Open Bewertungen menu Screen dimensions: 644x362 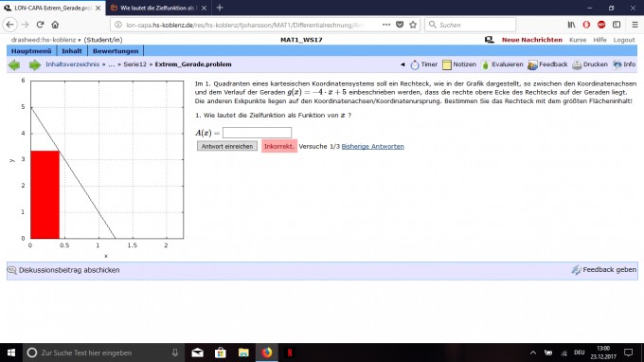(x=116, y=51)
